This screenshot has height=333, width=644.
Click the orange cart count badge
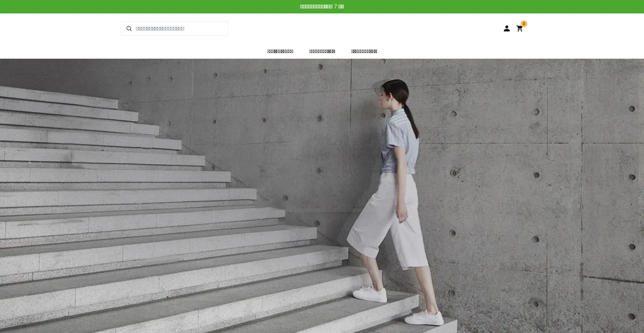524,24
